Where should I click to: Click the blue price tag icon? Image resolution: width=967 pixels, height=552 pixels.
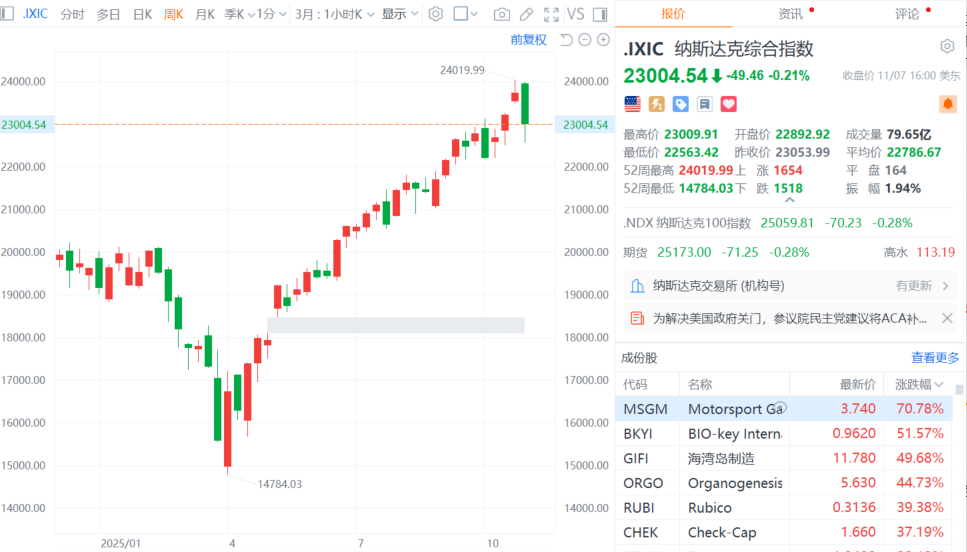pos(680,104)
